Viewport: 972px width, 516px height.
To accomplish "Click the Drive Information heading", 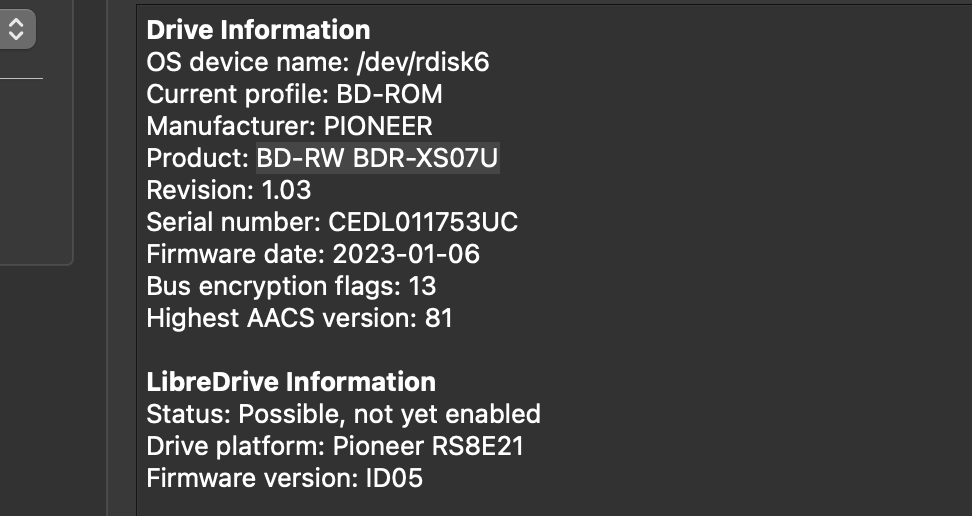I will [258, 30].
